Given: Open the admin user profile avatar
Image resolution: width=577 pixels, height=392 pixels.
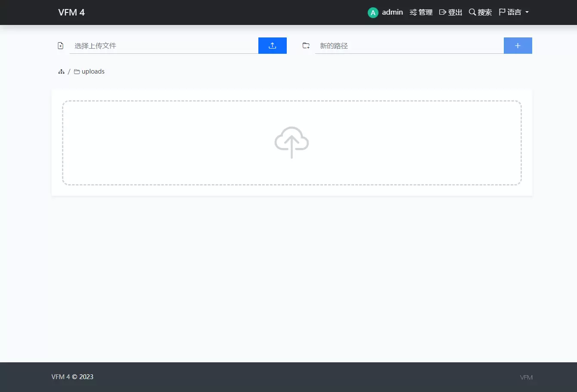Looking at the screenshot, I should (373, 12).
